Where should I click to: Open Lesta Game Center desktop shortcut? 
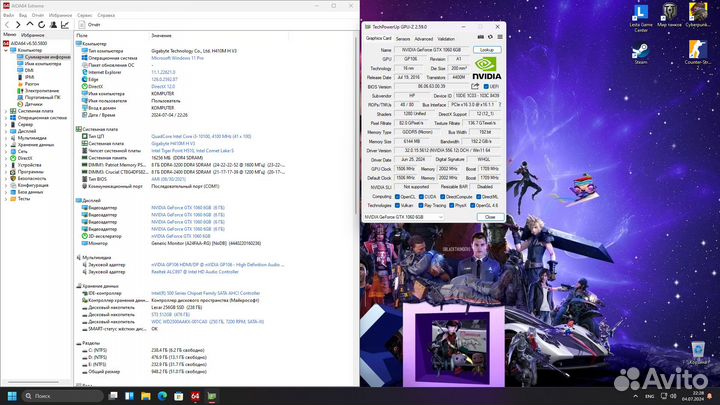pos(641,18)
